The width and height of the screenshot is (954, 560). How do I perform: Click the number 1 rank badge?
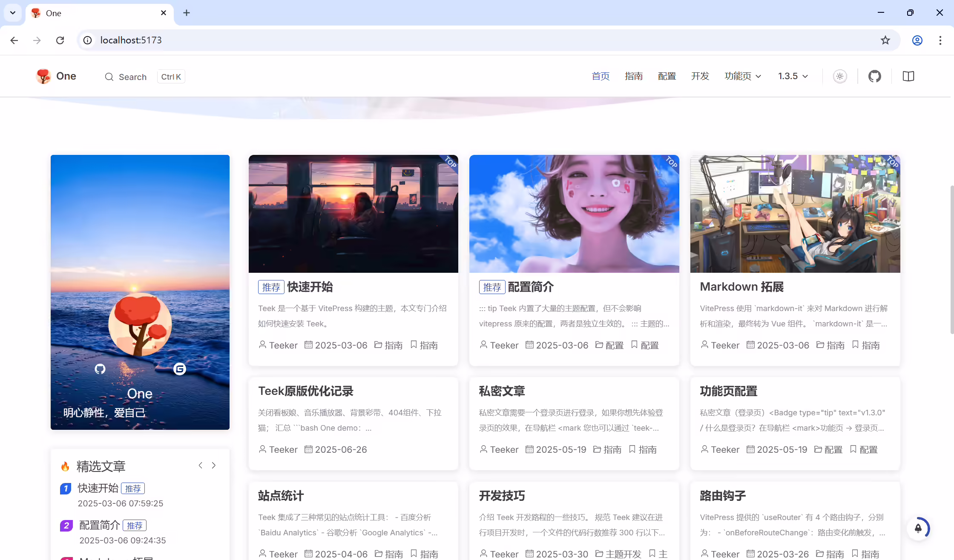(x=66, y=489)
